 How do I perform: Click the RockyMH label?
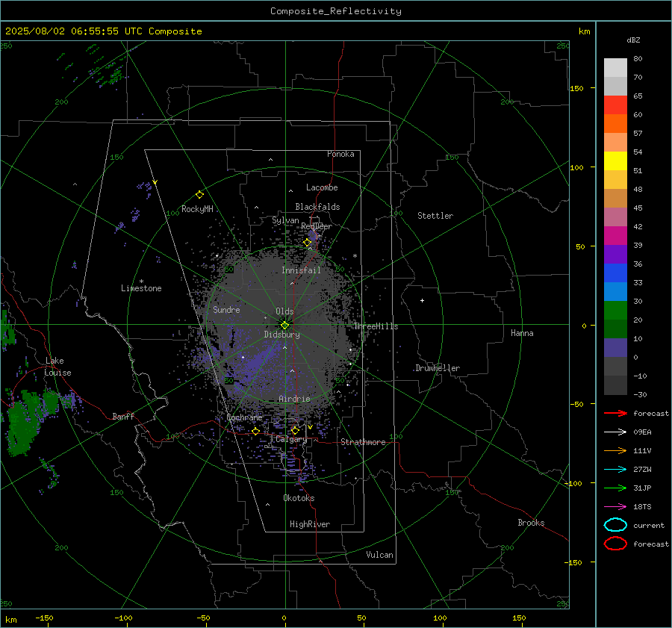197,209
